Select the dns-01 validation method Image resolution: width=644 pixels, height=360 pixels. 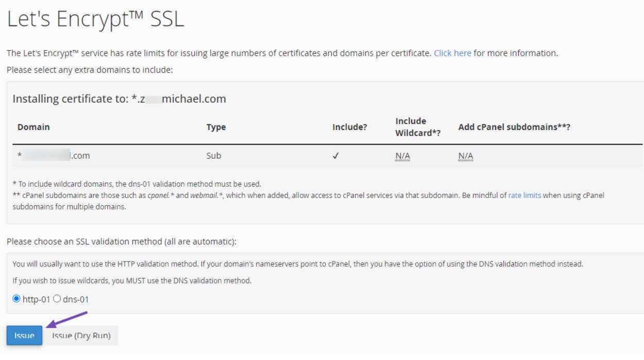pos(57,299)
